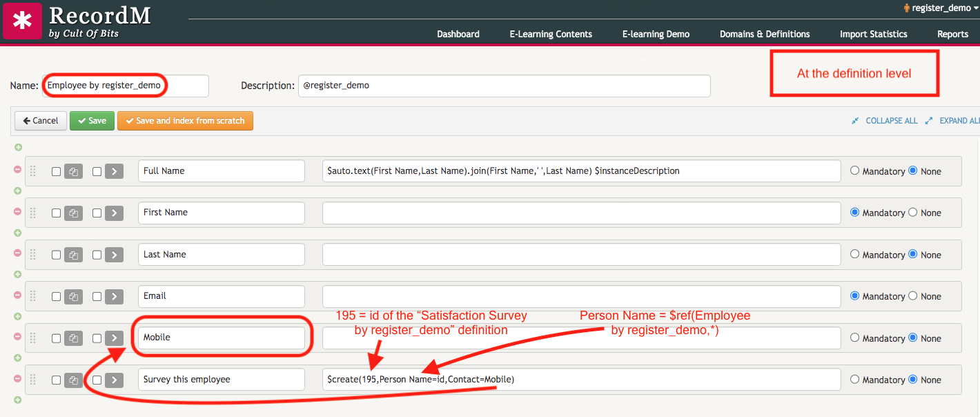This screenshot has width=980, height=417.
Task: Go to E-learning Demo menu item
Action: [x=656, y=34]
